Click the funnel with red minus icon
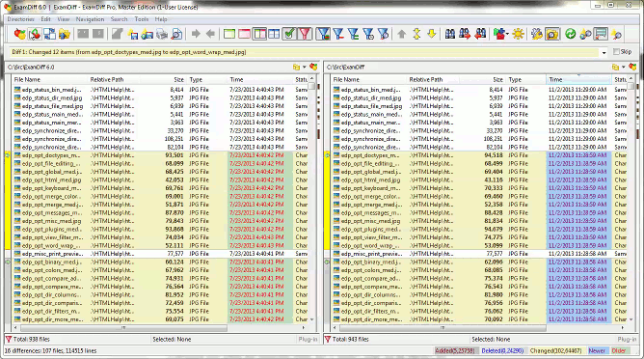Image resolution: width=644 pixels, height=359 pixels. [338, 34]
